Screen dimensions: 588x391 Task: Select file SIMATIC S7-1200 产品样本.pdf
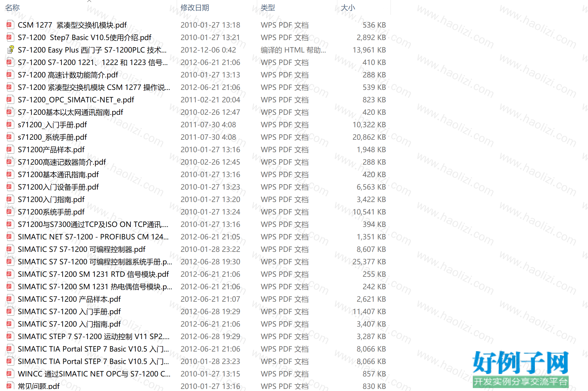coord(69,299)
